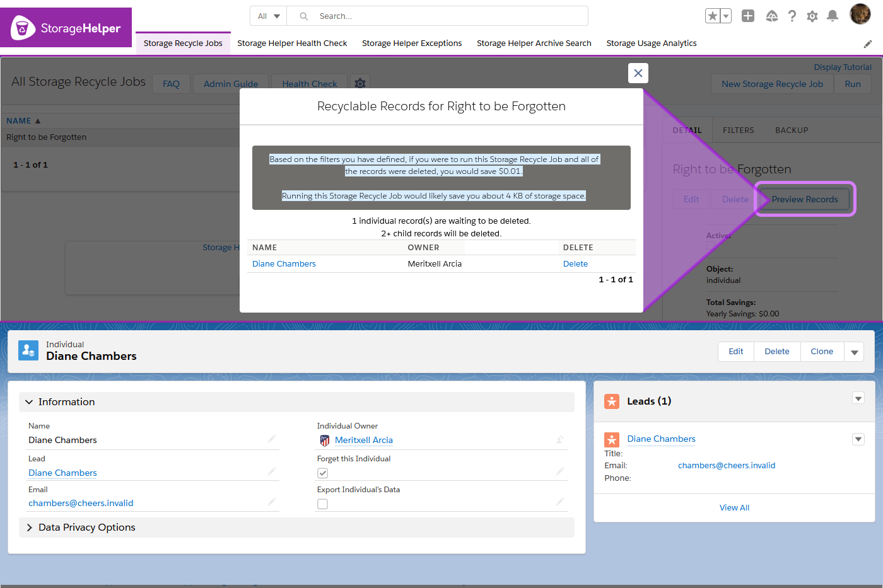
Task: Click chambers@cheers.invalid in Information section
Action: click(x=81, y=504)
